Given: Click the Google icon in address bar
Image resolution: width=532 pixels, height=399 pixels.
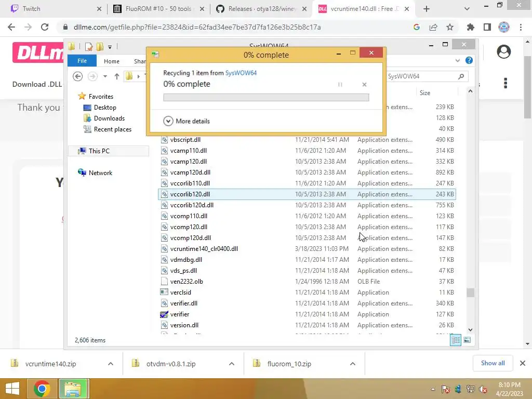Looking at the screenshot, I should click(x=417, y=27).
